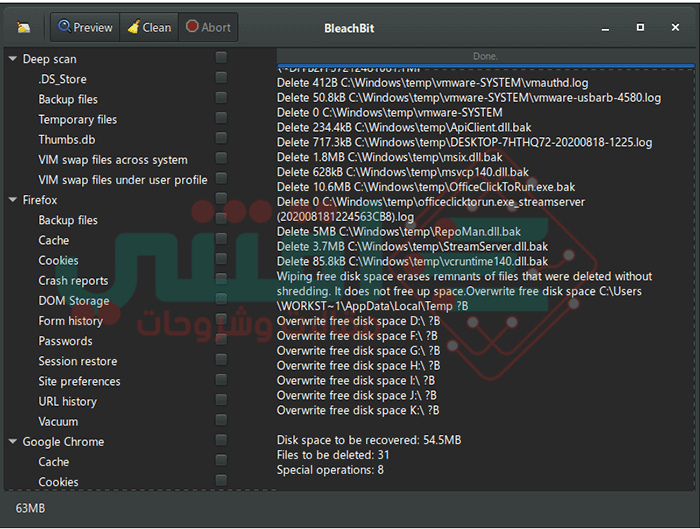
Task: Toggle the Deep scan group checkbox
Action: coord(221,57)
